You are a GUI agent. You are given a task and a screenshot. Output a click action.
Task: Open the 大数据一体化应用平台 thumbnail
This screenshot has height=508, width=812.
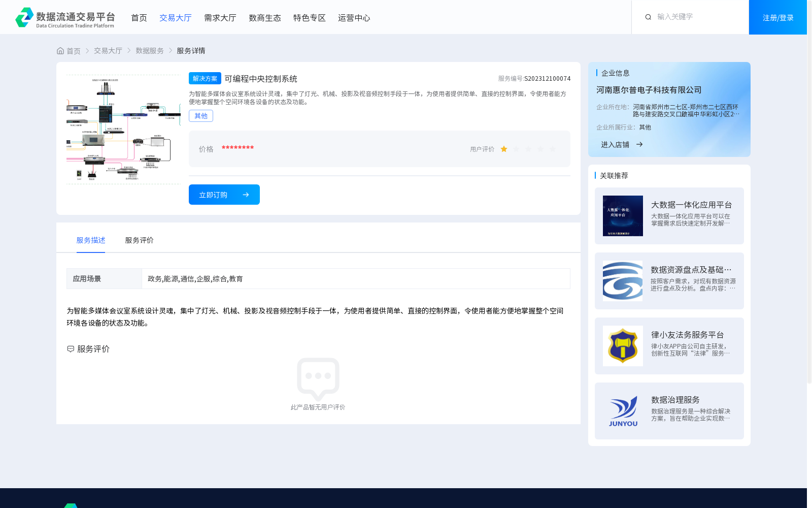coord(623,216)
